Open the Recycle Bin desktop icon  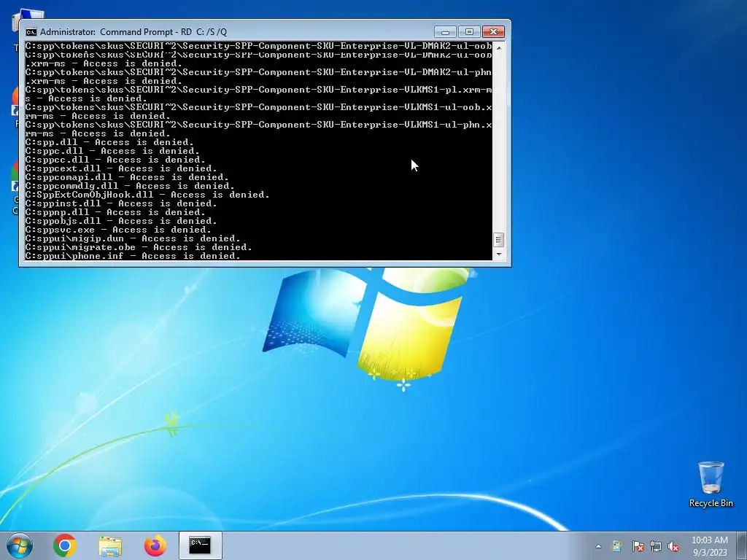point(711,484)
